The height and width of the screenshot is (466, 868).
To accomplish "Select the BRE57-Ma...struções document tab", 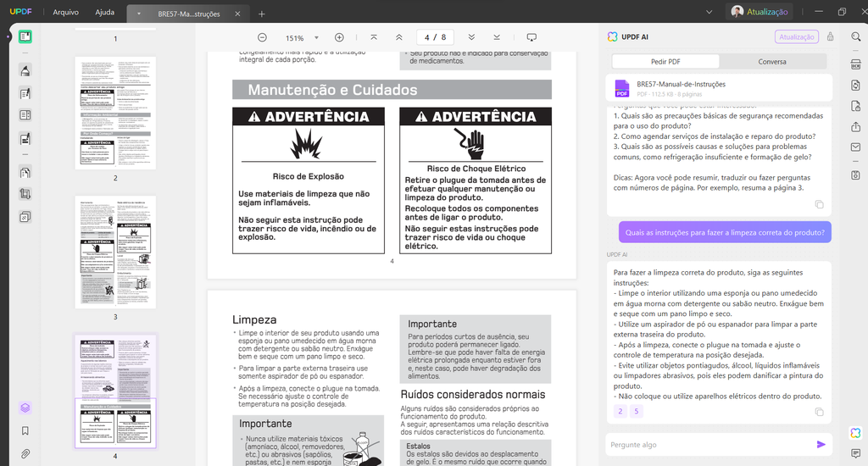I will 189,14.
